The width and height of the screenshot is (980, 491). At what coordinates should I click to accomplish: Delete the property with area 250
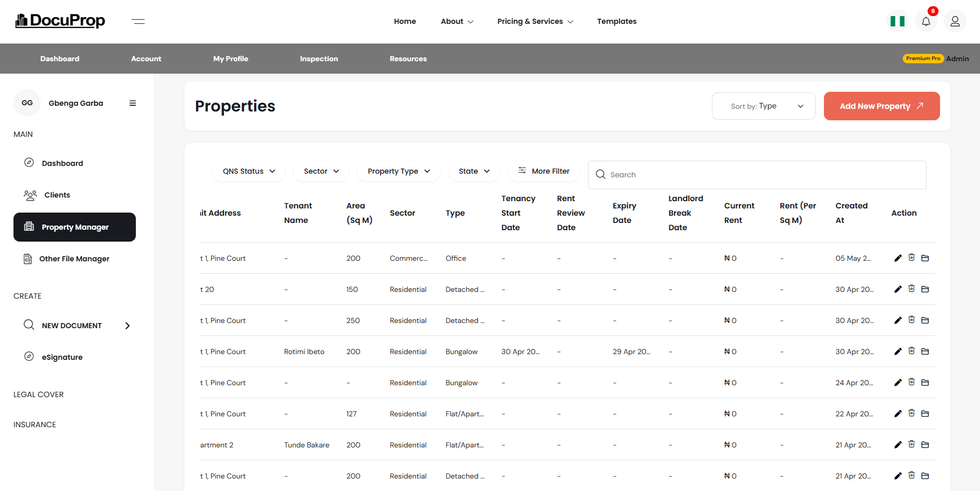(x=912, y=320)
